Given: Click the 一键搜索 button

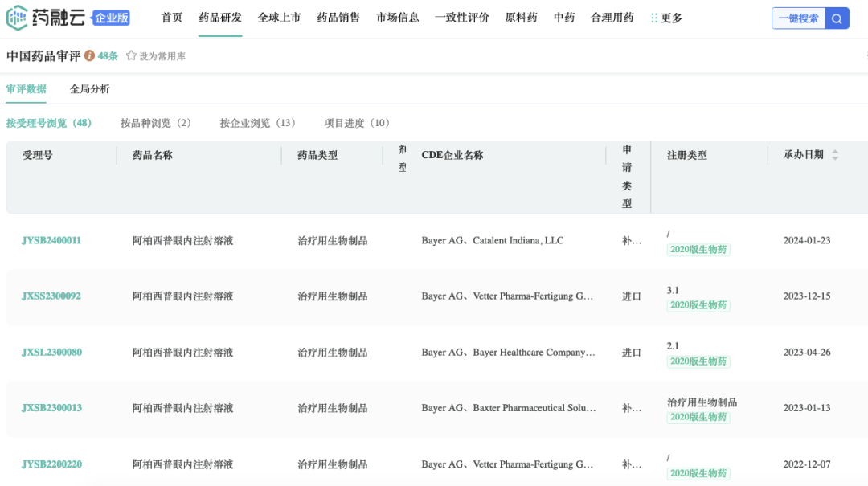Looking at the screenshot, I should pyautogui.click(x=798, y=18).
